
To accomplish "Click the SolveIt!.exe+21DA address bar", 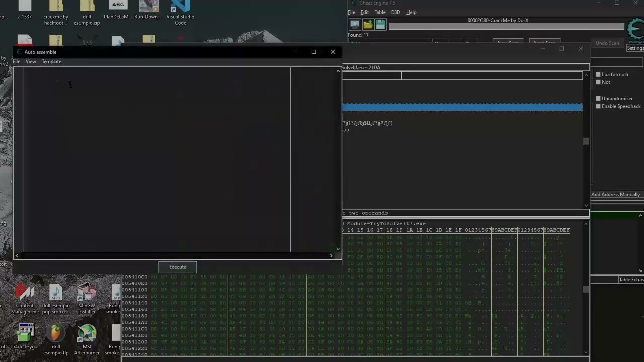I will tap(465, 67).
